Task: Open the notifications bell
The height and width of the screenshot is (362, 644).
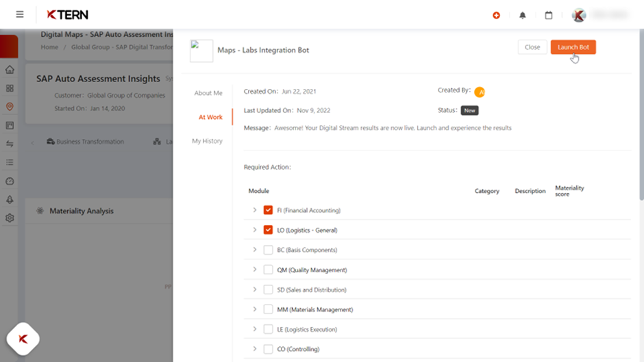Action: click(x=523, y=15)
